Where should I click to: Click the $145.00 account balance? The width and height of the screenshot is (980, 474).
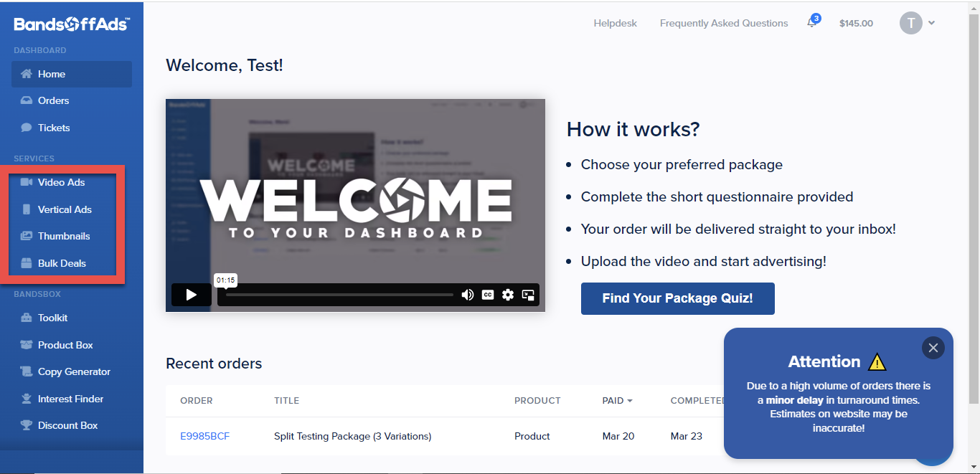click(856, 23)
